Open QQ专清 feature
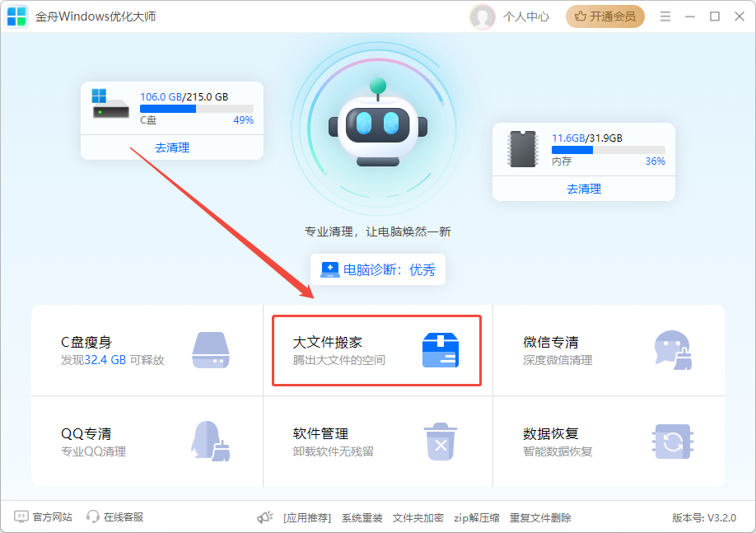The width and height of the screenshot is (756, 533). click(x=147, y=442)
